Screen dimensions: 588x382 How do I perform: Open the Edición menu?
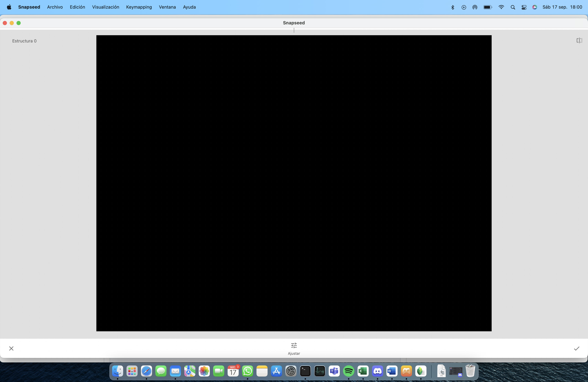click(x=77, y=7)
